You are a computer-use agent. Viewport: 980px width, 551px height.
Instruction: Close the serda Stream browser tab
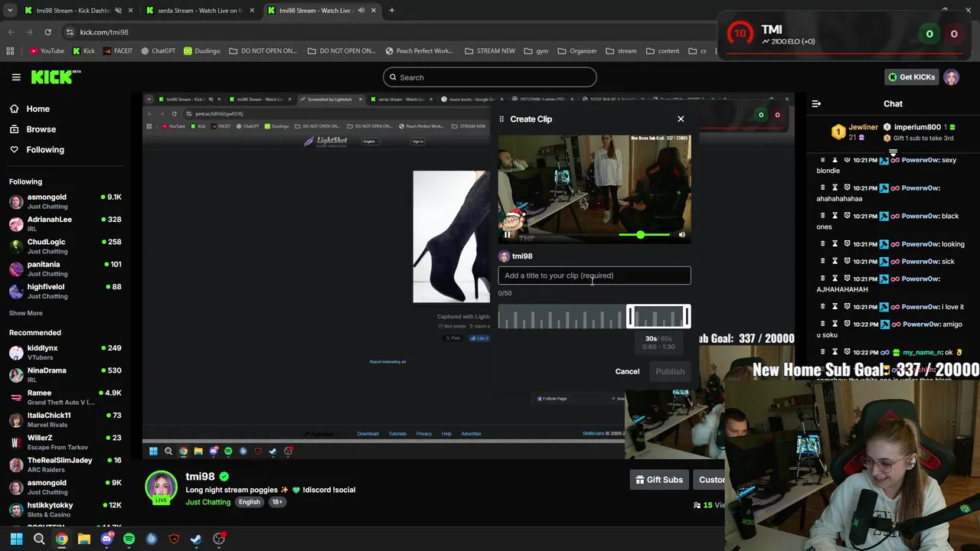click(x=252, y=11)
